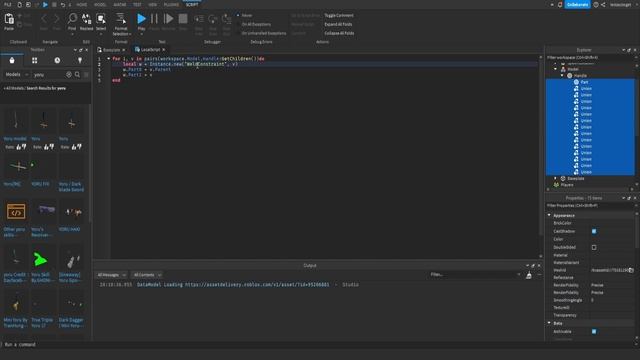Select the Players item in Explorer
640x360 pixels.
(x=567, y=185)
